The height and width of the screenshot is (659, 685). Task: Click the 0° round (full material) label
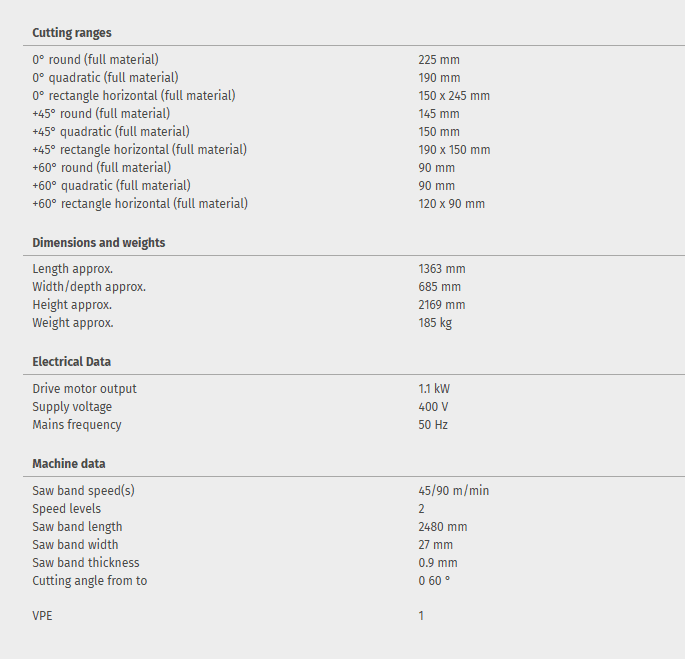click(95, 60)
